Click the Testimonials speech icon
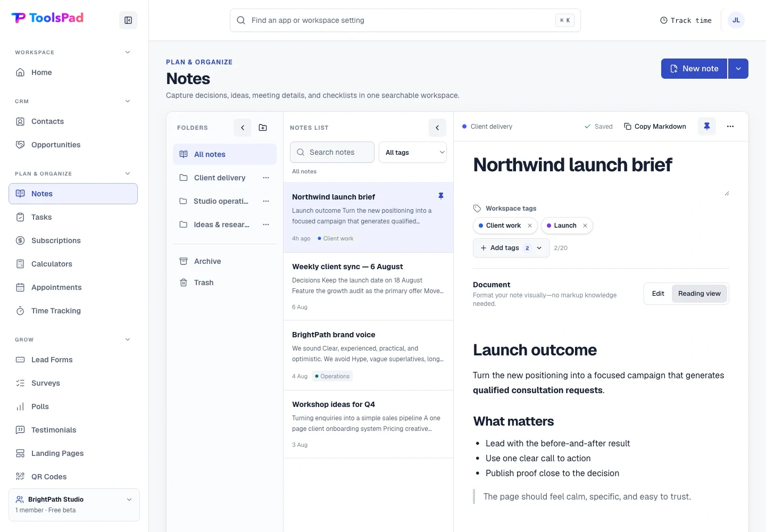The image size is (766, 532). pyautogui.click(x=20, y=430)
